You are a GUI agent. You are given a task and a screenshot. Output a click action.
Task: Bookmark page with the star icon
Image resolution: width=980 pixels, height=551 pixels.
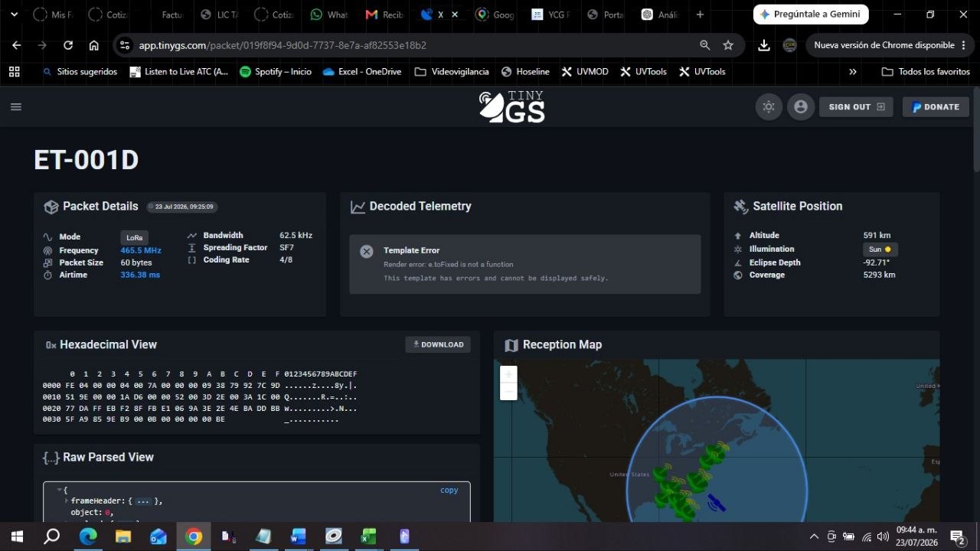(x=728, y=45)
